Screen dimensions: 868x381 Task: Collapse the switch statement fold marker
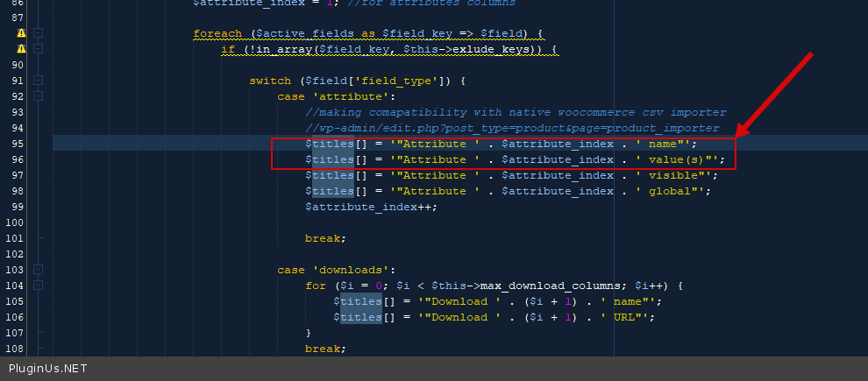(x=39, y=81)
